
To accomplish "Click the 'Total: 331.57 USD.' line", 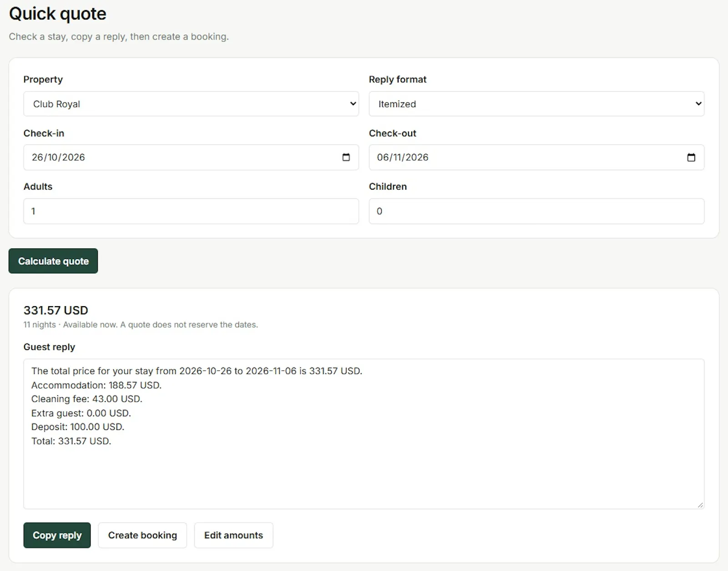I will tap(71, 441).
